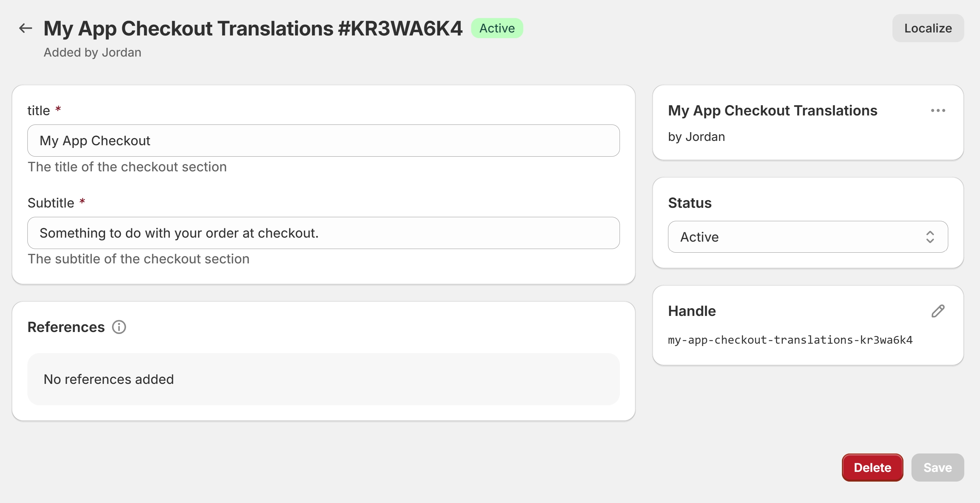This screenshot has width=980, height=503.
Task: Toggle Status from Active to inactive
Action: tap(807, 237)
